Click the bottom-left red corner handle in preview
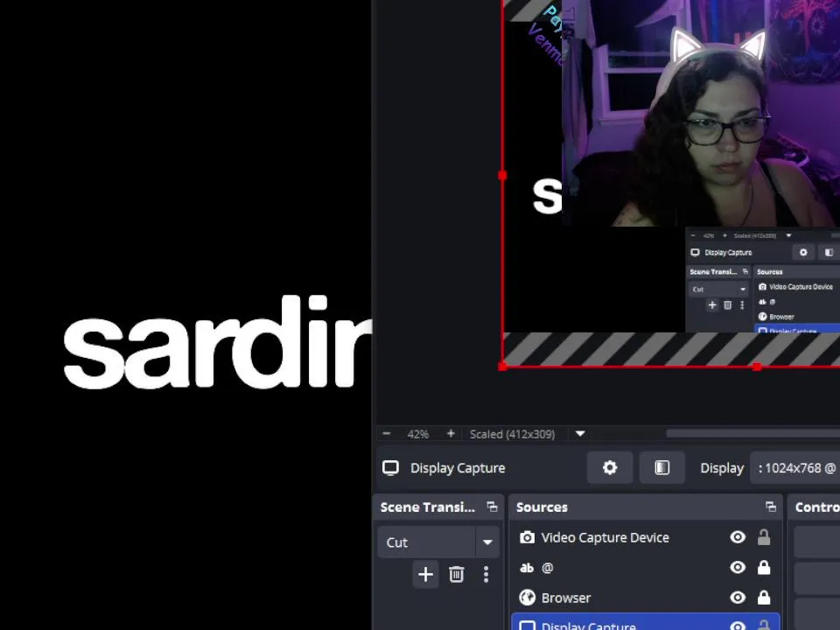This screenshot has width=840, height=630. [502, 367]
